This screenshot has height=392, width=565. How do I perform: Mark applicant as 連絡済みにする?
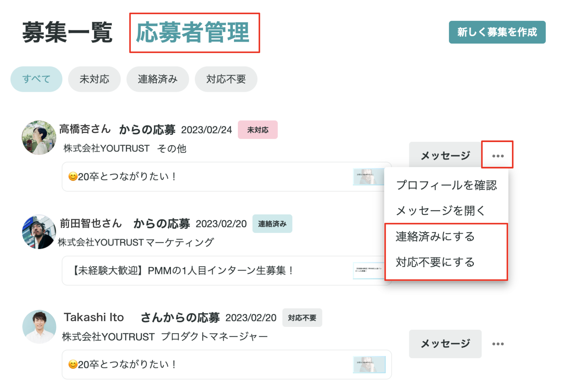(435, 237)
